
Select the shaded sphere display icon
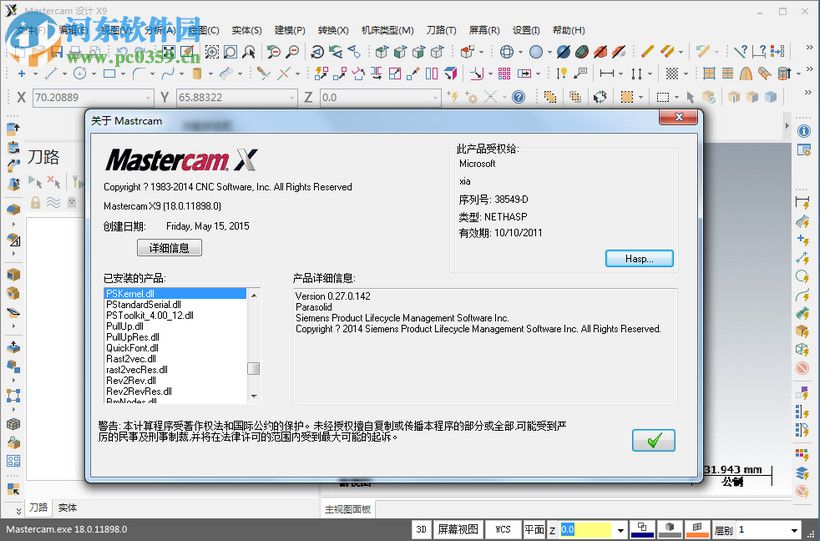536,52
